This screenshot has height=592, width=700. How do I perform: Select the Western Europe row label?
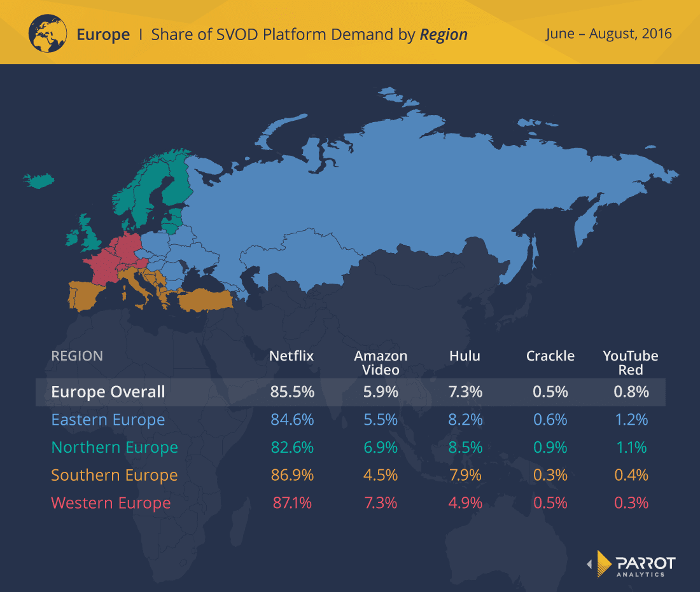point(111,503)
